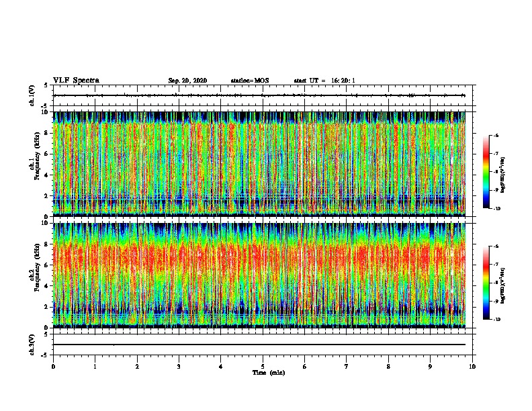Click the ch.1 frequency axis tick "8"
This screenshot has width=532, height=411.
click(46, 133)
